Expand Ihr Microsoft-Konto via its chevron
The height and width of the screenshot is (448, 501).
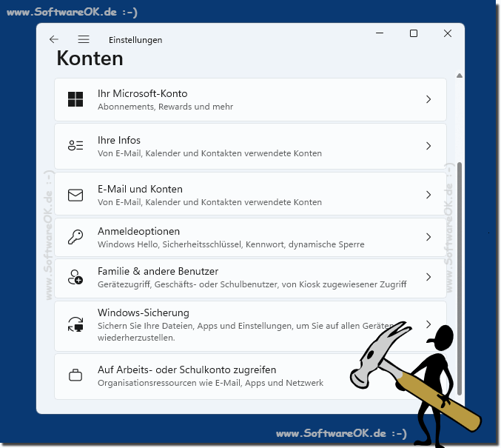click(x=428, y=99)
